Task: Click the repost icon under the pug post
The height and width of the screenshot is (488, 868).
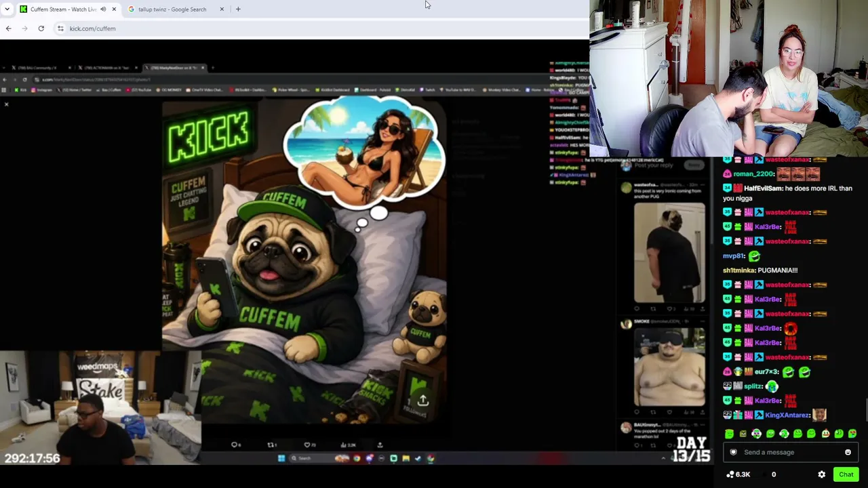Action: click(272, 445)
